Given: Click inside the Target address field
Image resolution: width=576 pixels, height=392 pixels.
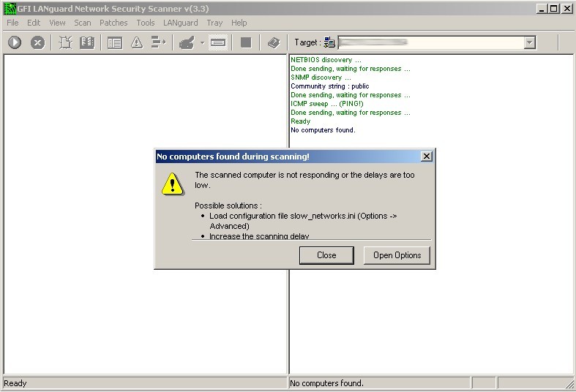Looking at the screenshot, I should click(431, 42).
